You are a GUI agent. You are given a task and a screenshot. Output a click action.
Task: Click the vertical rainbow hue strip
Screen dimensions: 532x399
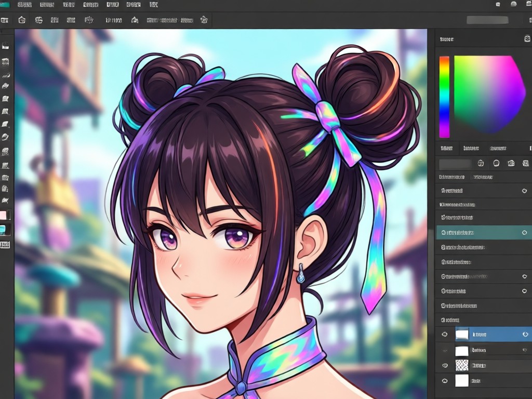(445, 97)
